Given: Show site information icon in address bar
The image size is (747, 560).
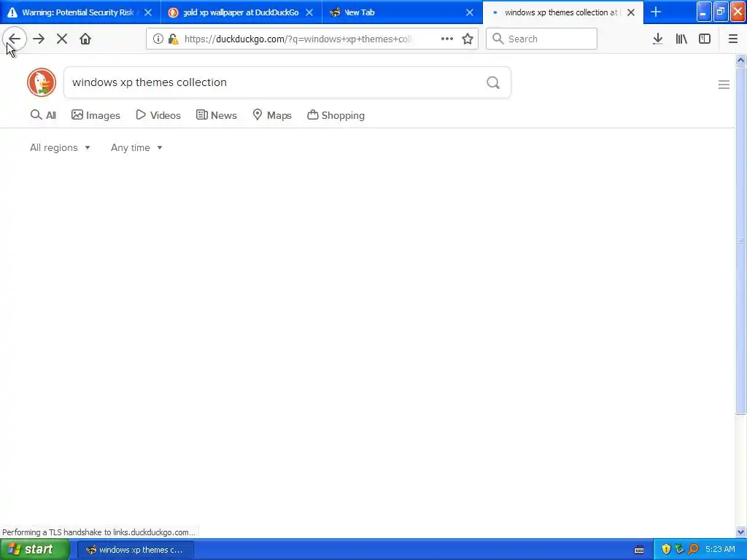Looking at the screenshot, I should coord(158,39).
